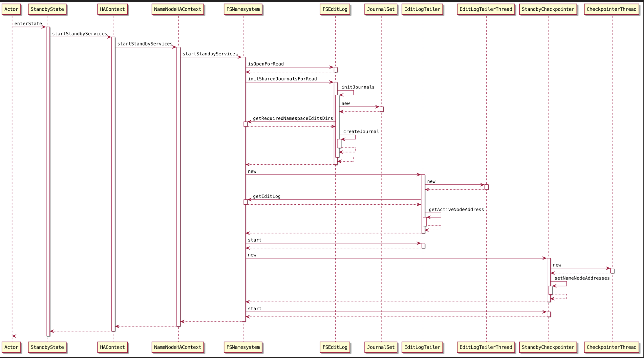Viewport: 644px width, 358px height.
Task: Click 'start' label pointing to StandbyCheckpointer
Action: click(254, 309)
